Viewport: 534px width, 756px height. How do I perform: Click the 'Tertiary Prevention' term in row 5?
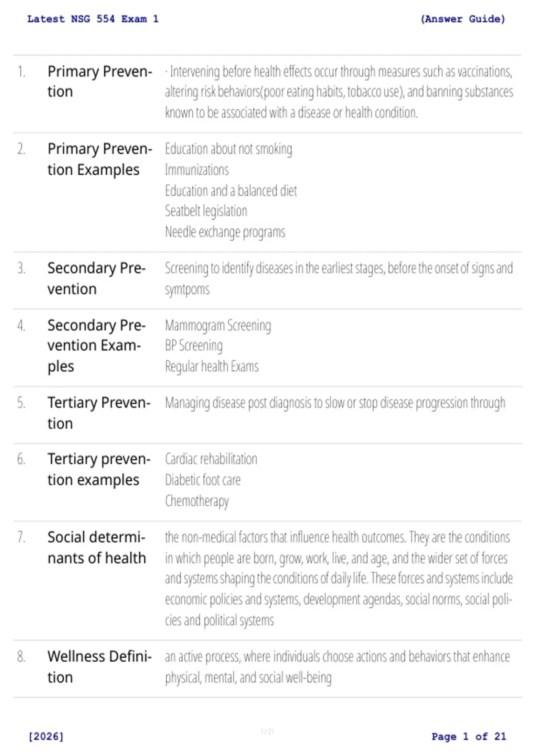(99, 413)
